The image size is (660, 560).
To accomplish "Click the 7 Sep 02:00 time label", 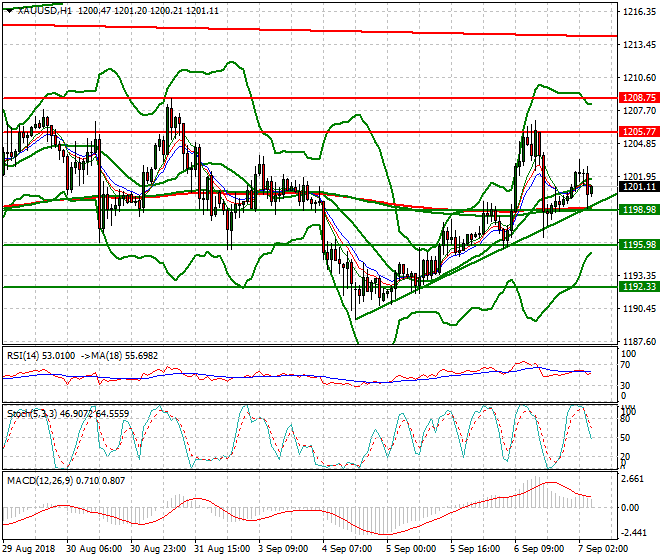I will pyautogui.click(x=603, y=549).
